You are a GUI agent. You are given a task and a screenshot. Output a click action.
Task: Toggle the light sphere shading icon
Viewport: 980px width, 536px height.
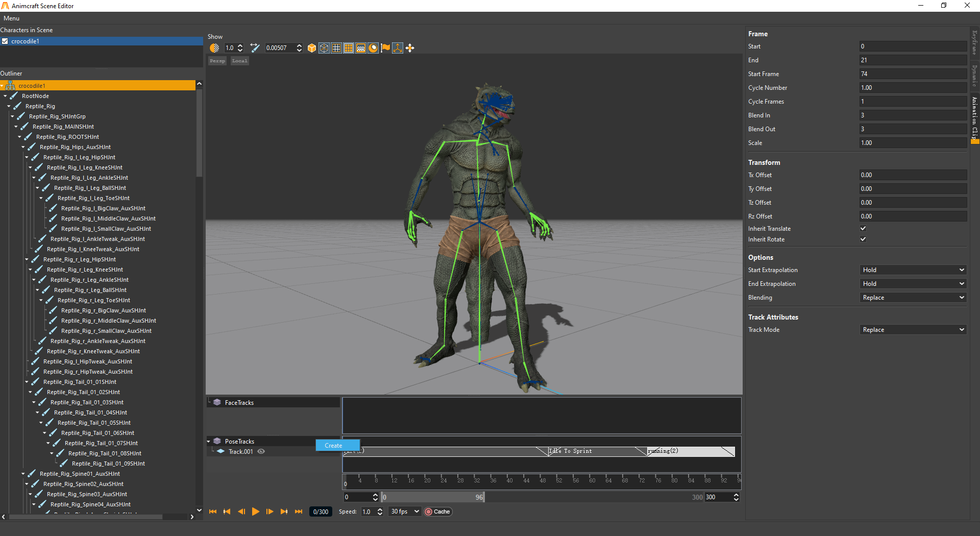373,48
